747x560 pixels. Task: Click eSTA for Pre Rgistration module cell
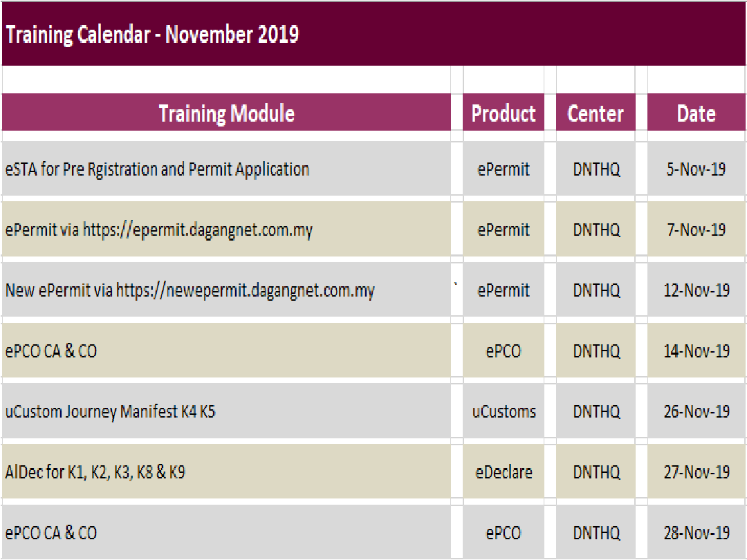[226, 169]
